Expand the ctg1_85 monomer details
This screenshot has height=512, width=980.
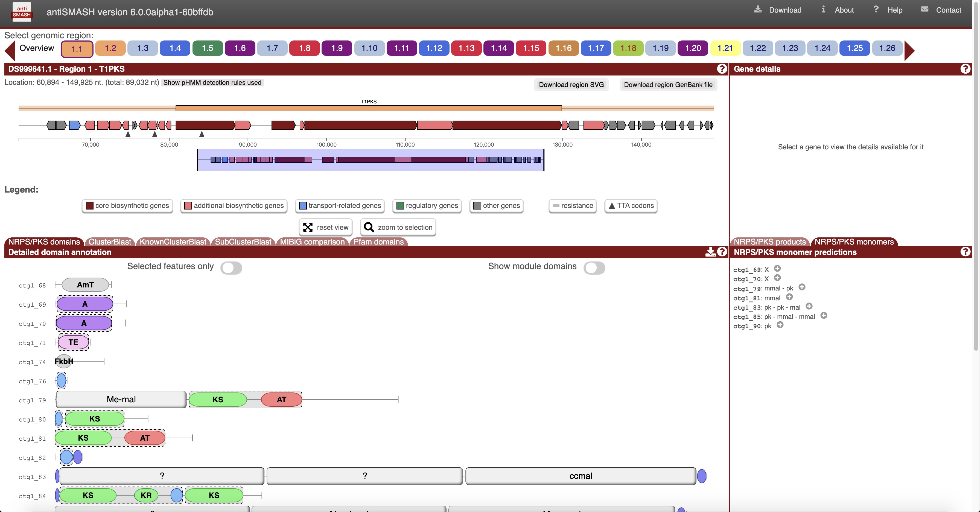824,316
